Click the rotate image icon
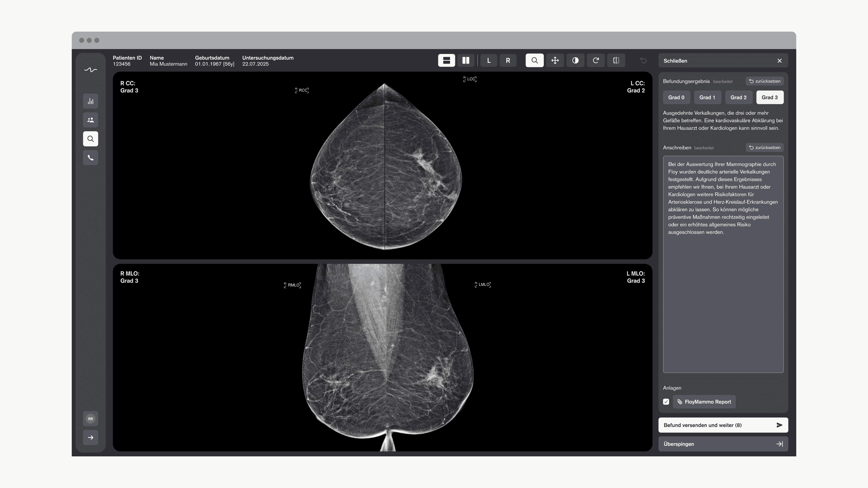The width and height of the screenshot is (868, 488). [x=596, y=61]
